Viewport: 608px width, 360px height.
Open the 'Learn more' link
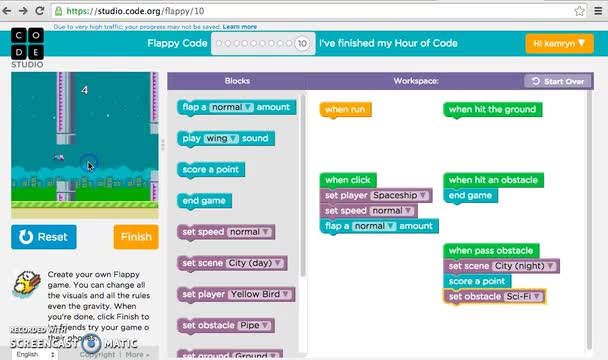240,27
